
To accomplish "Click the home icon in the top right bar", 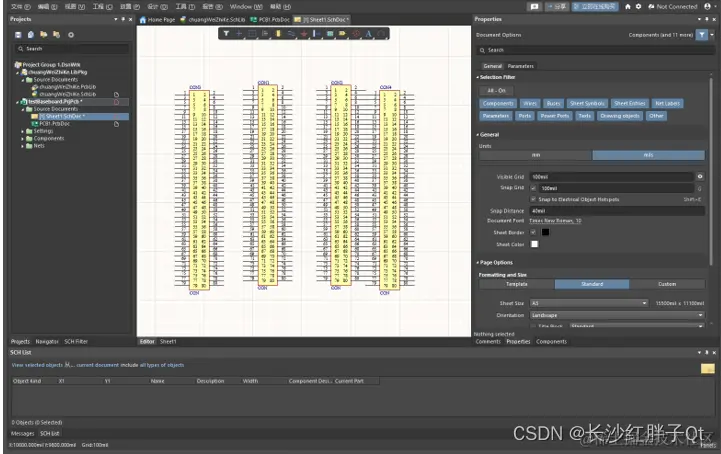I will pyautogui.click(x=628, y=6).
